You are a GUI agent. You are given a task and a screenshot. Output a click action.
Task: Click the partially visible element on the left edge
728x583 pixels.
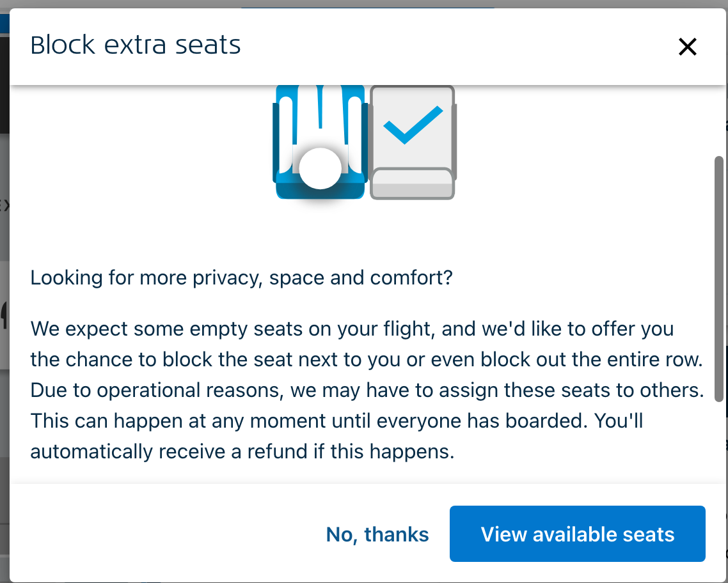tap(4, 205)
